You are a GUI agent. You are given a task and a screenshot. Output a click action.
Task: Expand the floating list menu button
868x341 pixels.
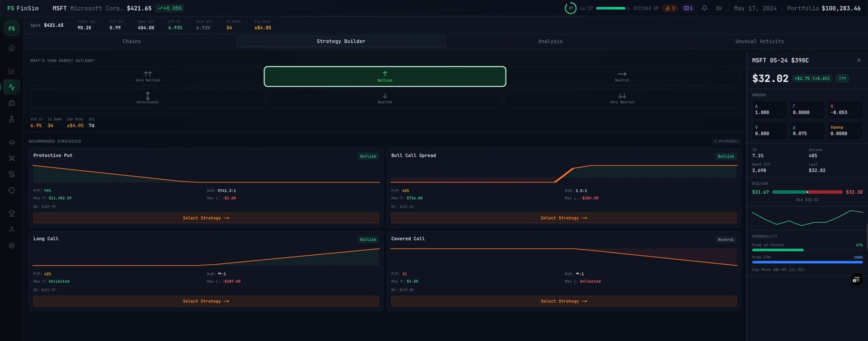point(856,280)
